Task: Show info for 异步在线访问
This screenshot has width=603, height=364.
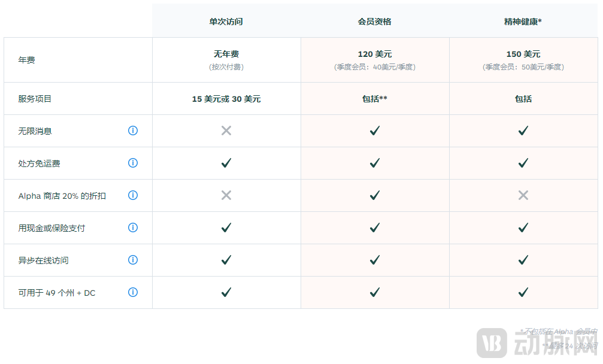Action: coord(133,260)
